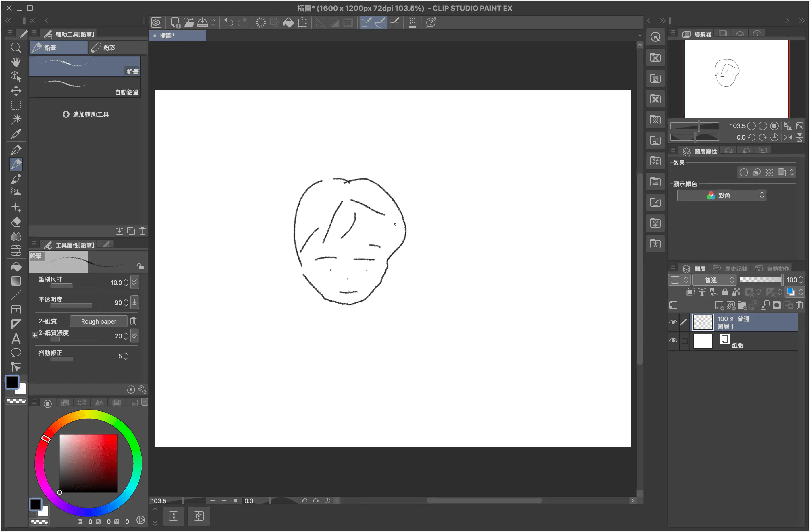Select the Text tool
Viewport: 810px width, 532px height.
(16, 339)
